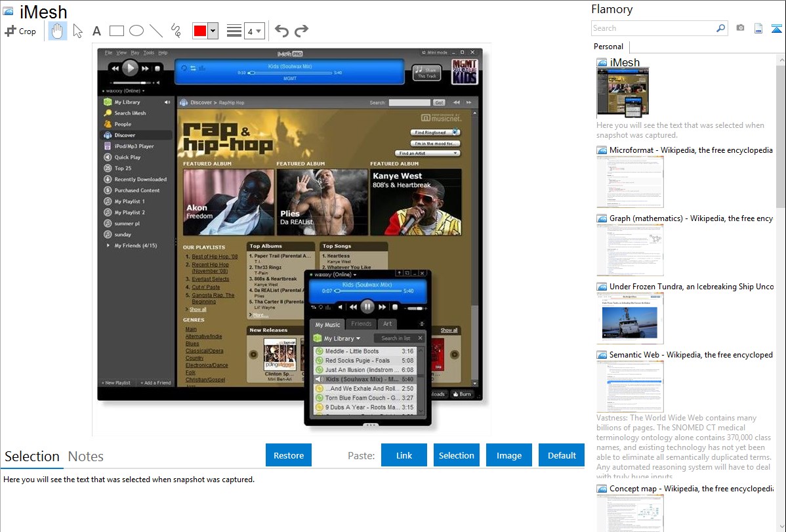Image resolution: width=786 pixels, height=532 pixels.
Task: Open the Under Frozen Tundra ship thumbnail
Action: 630,318
